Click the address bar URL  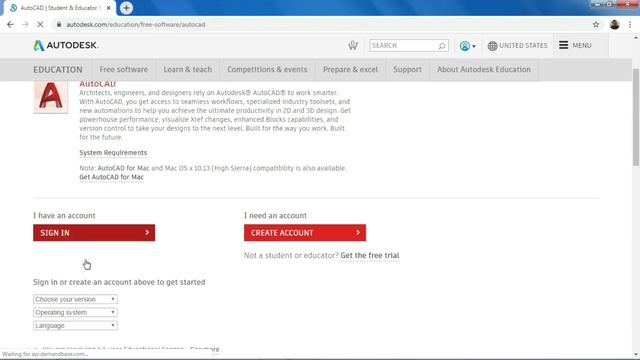pos(136,24)
